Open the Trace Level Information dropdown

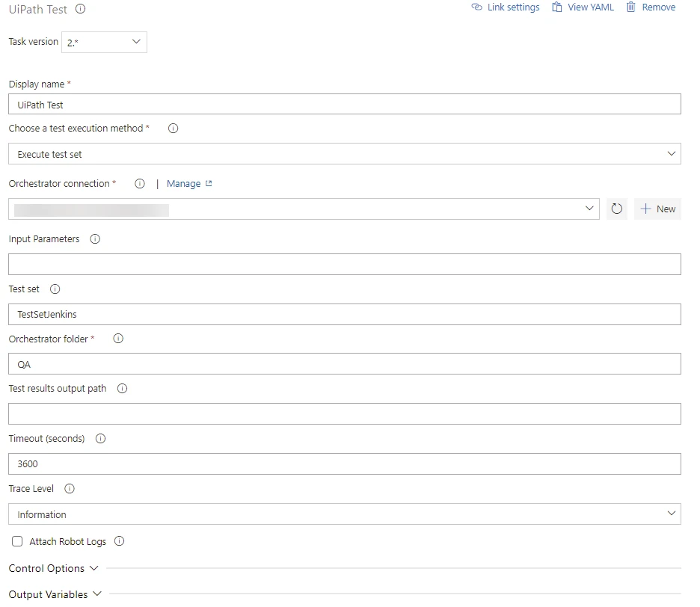click(345, 514)
